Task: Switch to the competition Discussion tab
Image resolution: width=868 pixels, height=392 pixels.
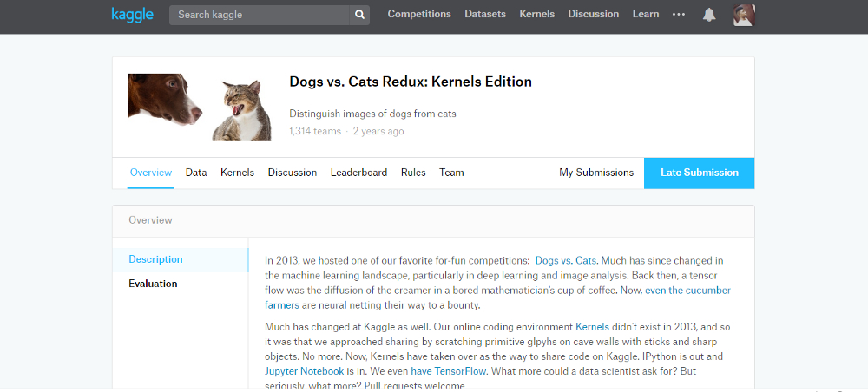Action: point(293,173)
